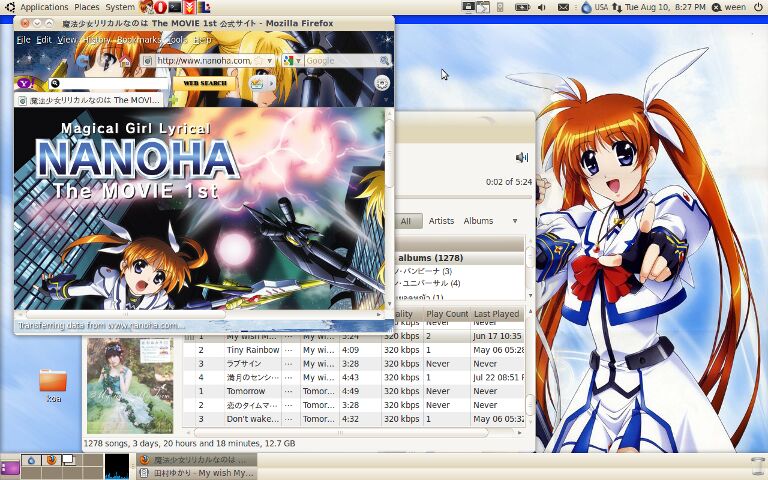Open Yahoo toolbar settings gear icon
Viewport: 768px width, 480px height.
coord(382,83)
